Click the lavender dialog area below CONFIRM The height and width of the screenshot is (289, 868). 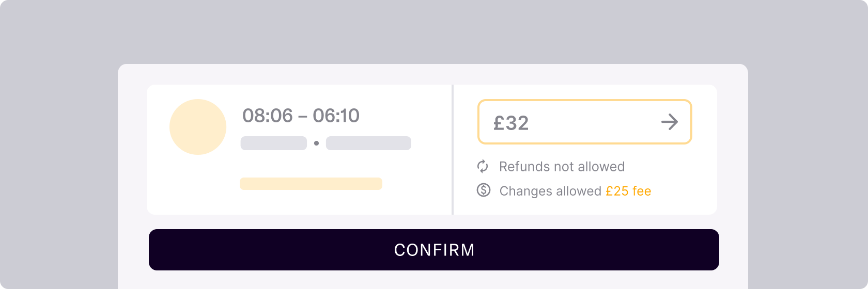(433, 280)
